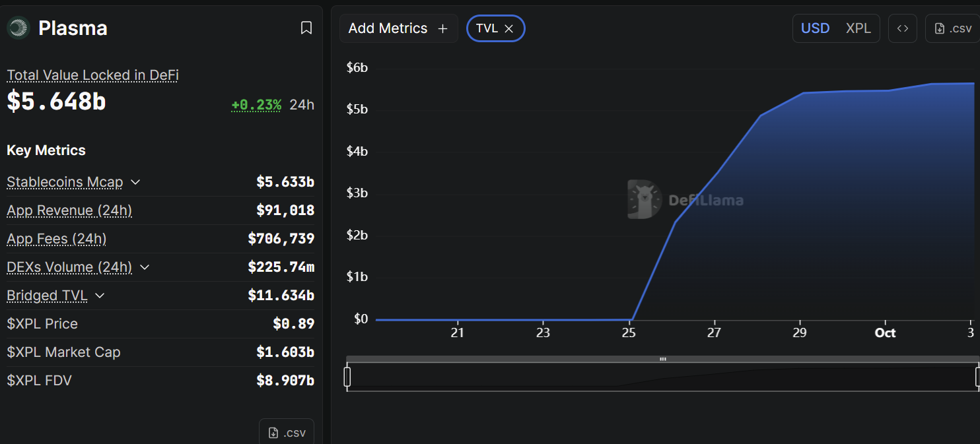Remove the TVL metric via X icon
Screen dimensions: 980x444
pyautogui.click(x=508, y=28)
